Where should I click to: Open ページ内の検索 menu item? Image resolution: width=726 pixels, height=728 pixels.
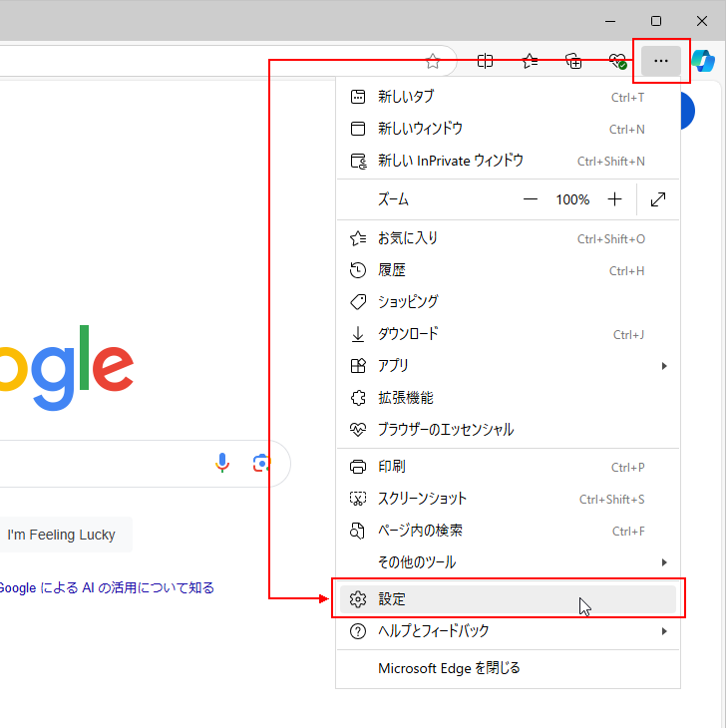508,531
